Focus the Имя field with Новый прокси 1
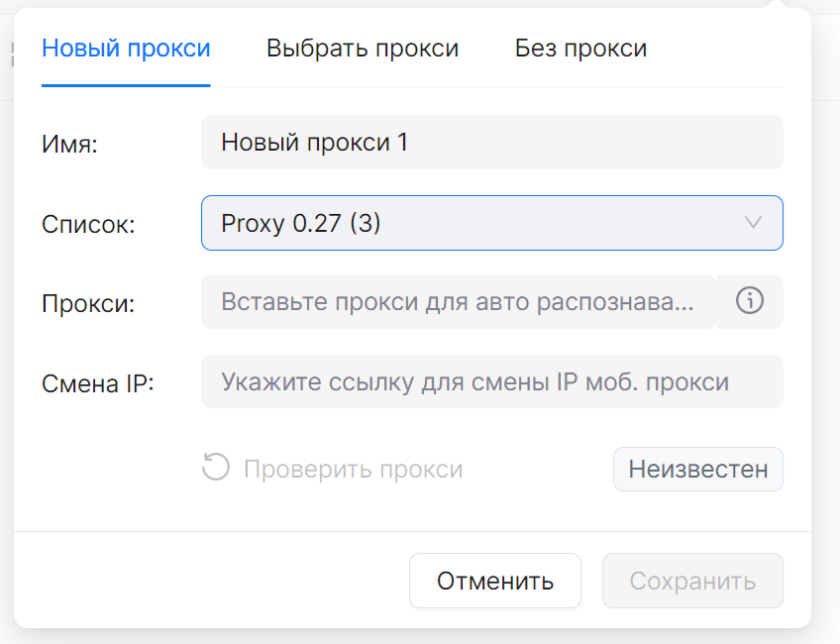Viewport: 840px width, 644px height. [491, 143]
